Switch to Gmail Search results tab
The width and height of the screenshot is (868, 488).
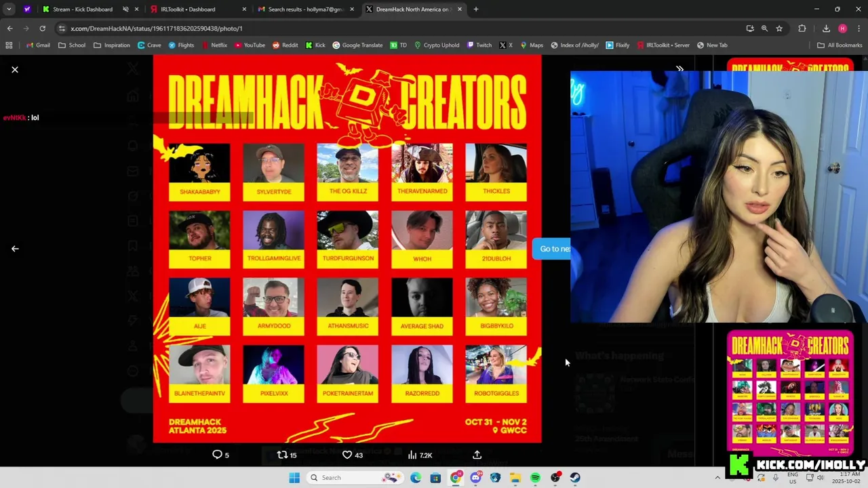[x=305, y=9]
